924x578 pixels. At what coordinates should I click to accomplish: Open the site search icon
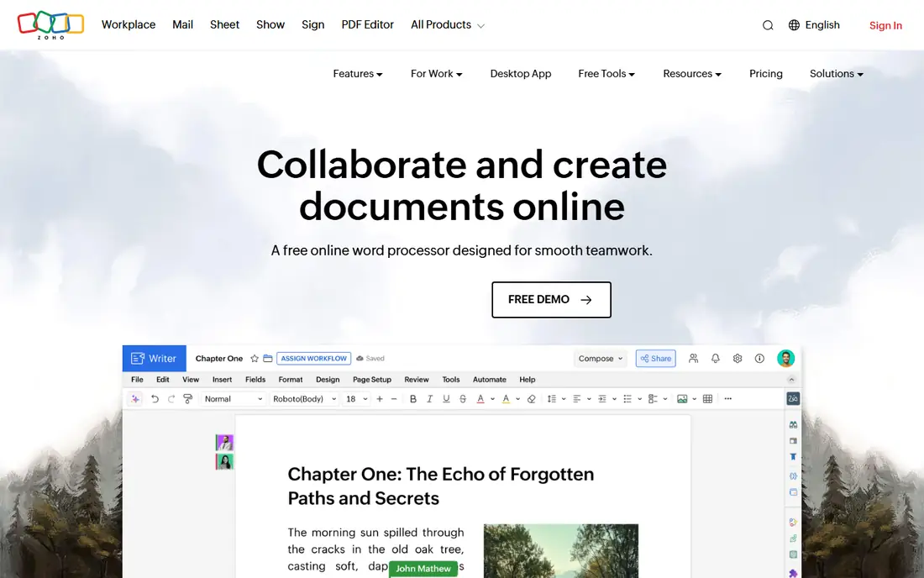767,25
